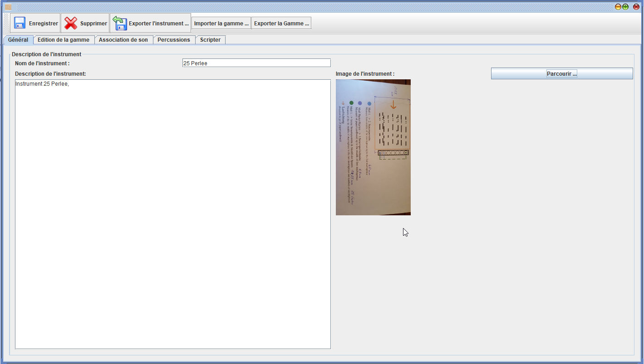Focus the Nom de l'instrument text field
This screenshot has width=644, height=364.
(256, 63)
